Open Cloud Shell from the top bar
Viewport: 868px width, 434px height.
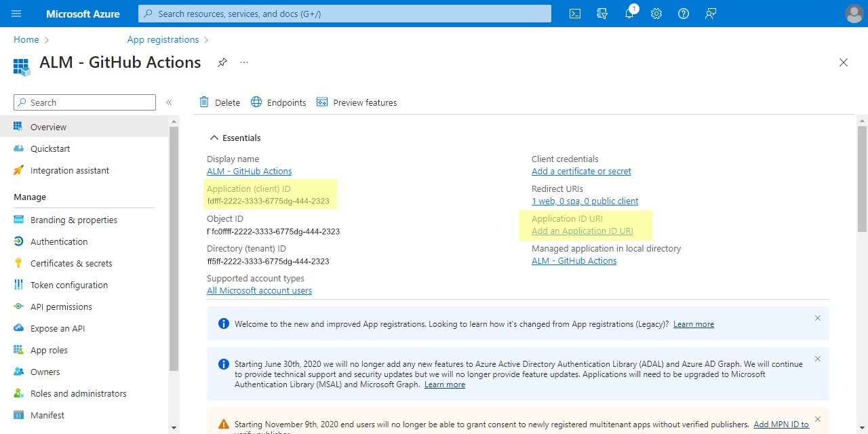(574, 14)
